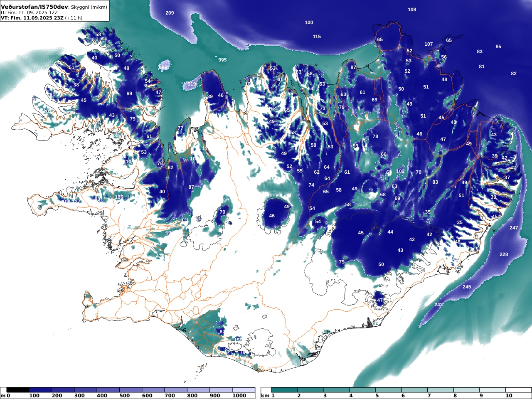Click the 55 visibility value on the map

tap(300, 171)
